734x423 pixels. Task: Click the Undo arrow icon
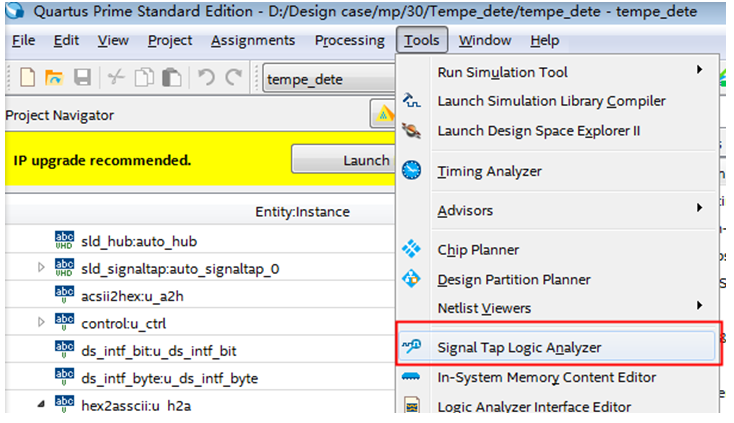[x=206, y=77]
